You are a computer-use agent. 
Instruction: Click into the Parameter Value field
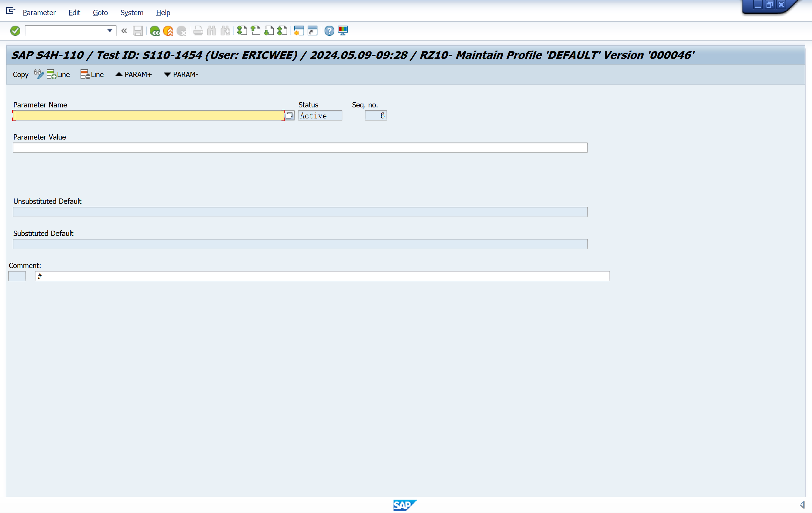300,148
